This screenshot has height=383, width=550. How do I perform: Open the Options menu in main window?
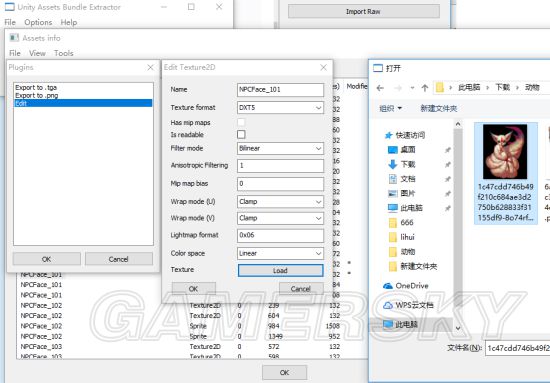point(38,22)
